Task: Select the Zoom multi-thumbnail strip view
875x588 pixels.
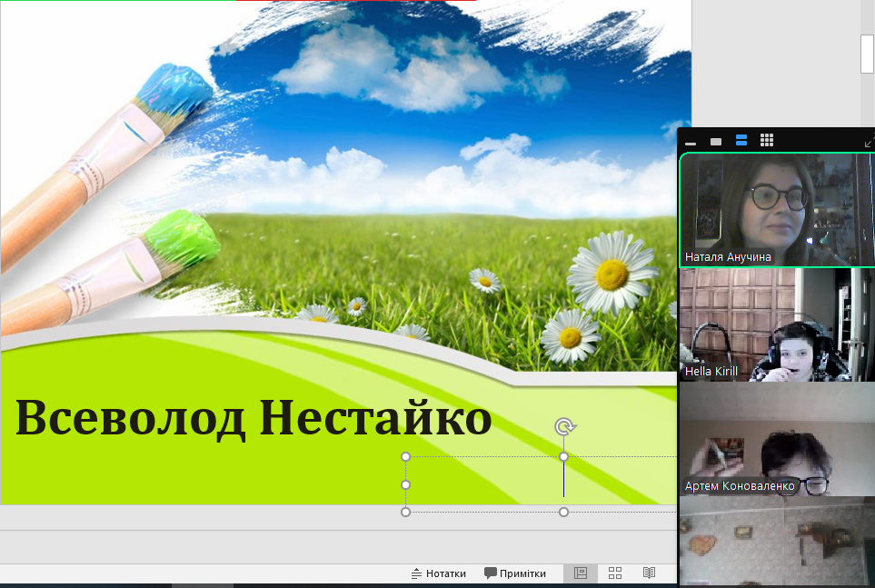Action: click(741, 140)
